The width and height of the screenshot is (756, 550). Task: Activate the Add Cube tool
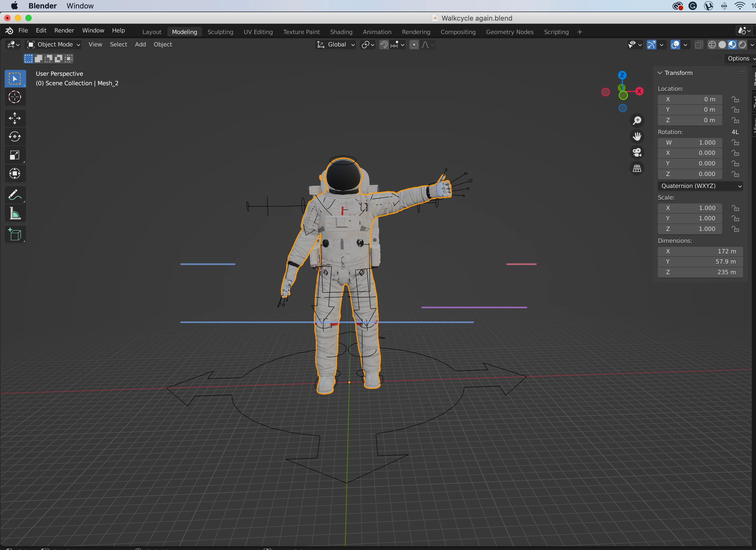15,234
